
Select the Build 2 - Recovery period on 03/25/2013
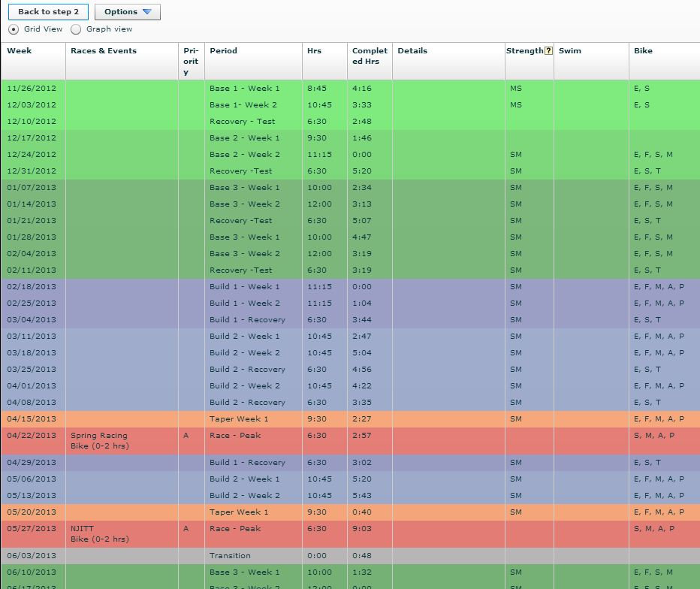click(247, 370)
